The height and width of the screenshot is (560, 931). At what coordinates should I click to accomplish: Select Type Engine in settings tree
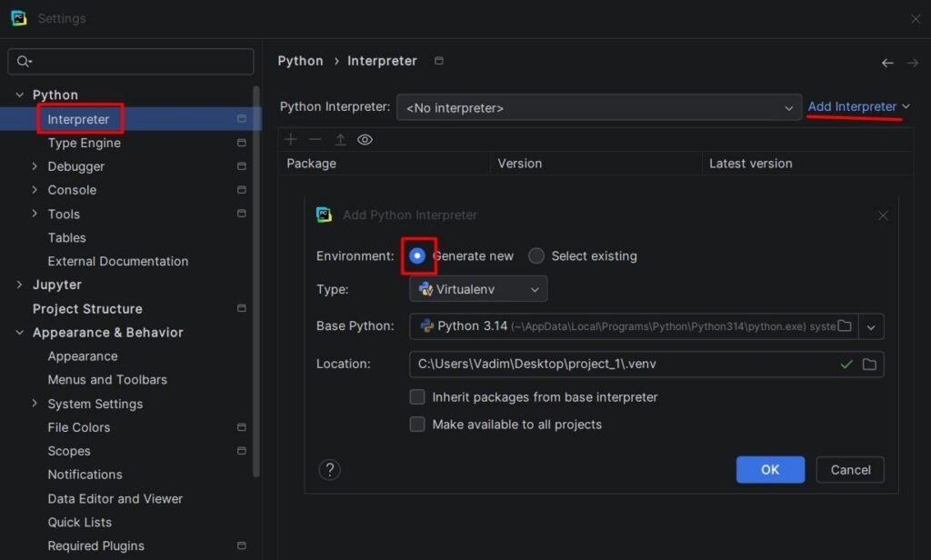(85, 143)
